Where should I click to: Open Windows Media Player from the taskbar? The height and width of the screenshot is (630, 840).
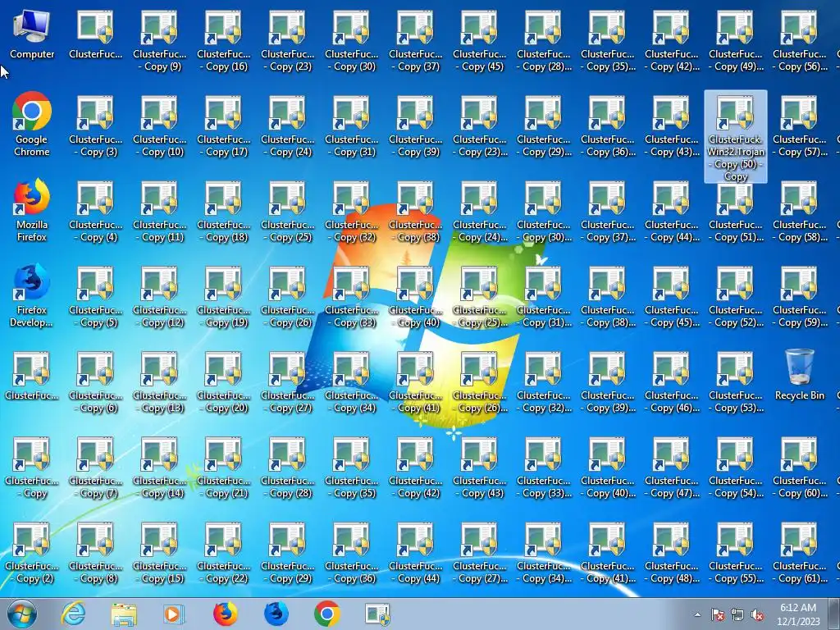[174, 614]
